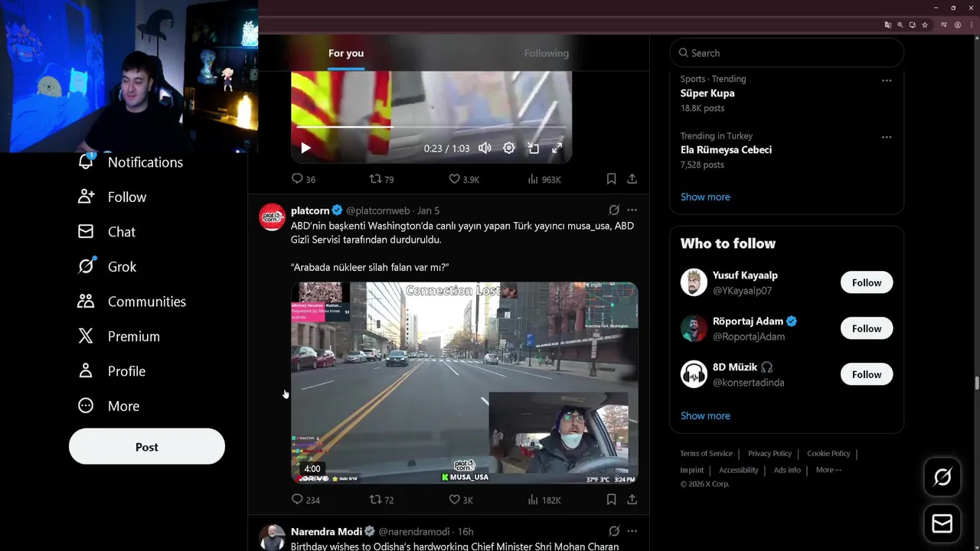
Task: Open floating Grok button
Action: click(942, 478)
